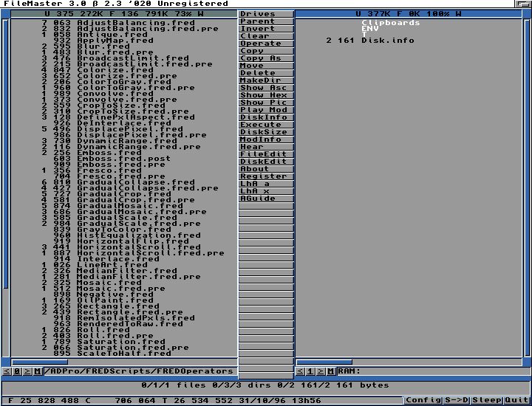Click the S->D button
532x406 pixels.
(x=457, y=400)
